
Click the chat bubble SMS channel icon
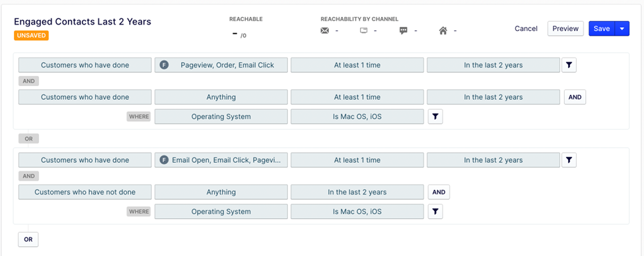[x=404, y=30]
